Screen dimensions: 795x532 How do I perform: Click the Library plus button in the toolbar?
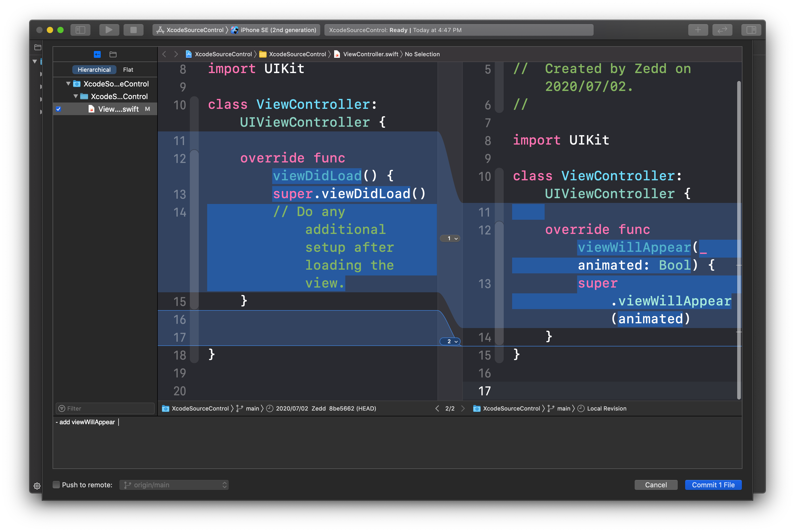pyautogui.click(x=698, y=30)
